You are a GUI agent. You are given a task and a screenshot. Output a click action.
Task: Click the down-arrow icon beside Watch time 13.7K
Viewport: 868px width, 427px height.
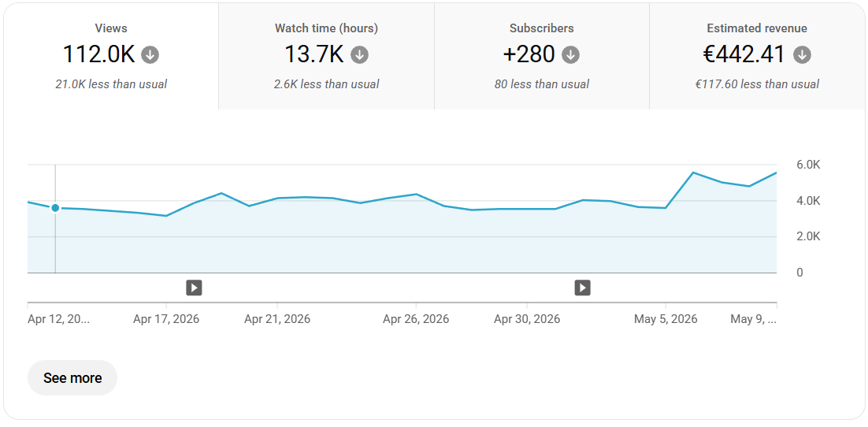pyautogui.click(x=359, y=55)
